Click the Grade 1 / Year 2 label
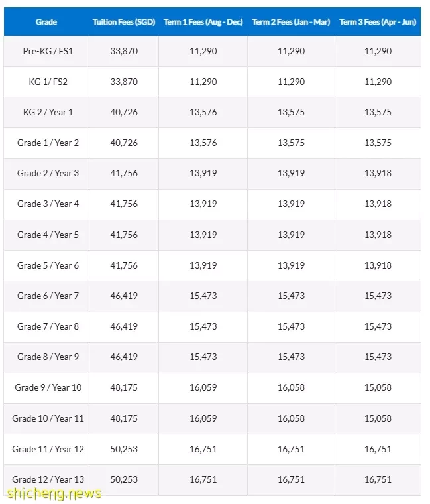Screen dimensions: 430x504 coord(48,143)
